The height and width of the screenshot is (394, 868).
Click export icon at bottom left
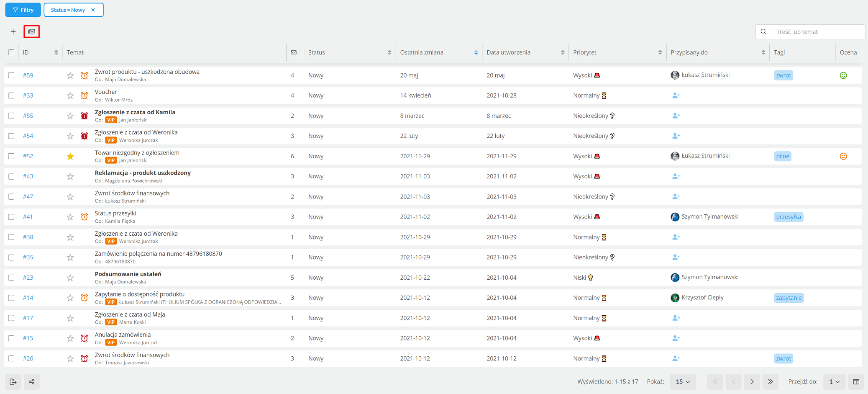pyautogui.click(x=13, y=381)
